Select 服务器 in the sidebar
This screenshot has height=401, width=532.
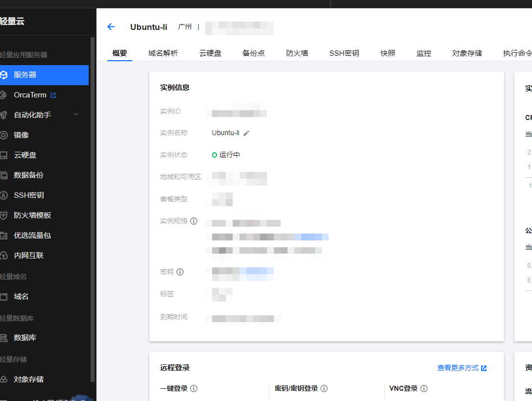25,75
